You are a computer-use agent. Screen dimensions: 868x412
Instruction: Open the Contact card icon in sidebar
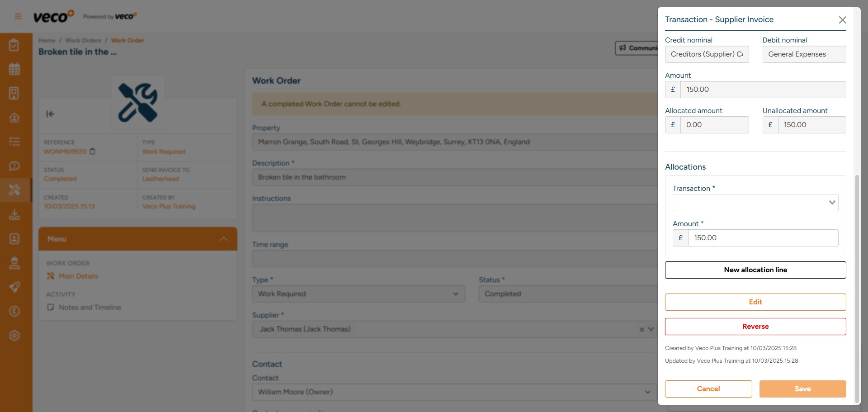(x=15, y=239)
